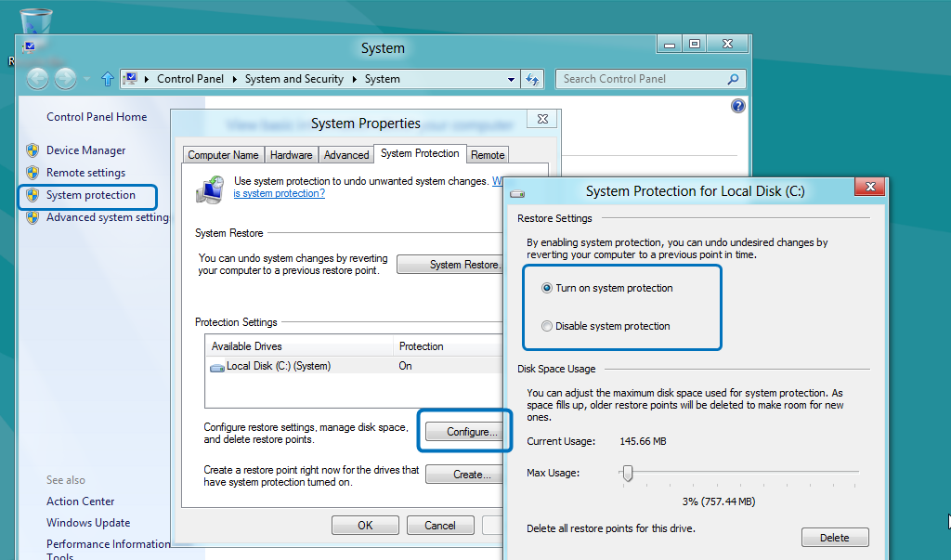Click the search magnifier in Control Panel
Image resolution: width=951 pixels, height=560 pixels.
[x=733, y=79]
